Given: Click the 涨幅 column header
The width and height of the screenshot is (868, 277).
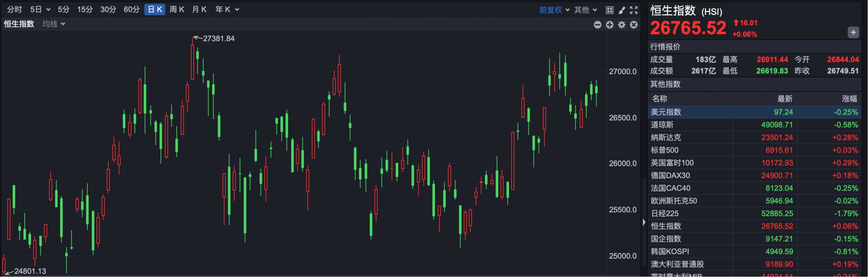Looking at the screenshot, I should coord(849,99).
